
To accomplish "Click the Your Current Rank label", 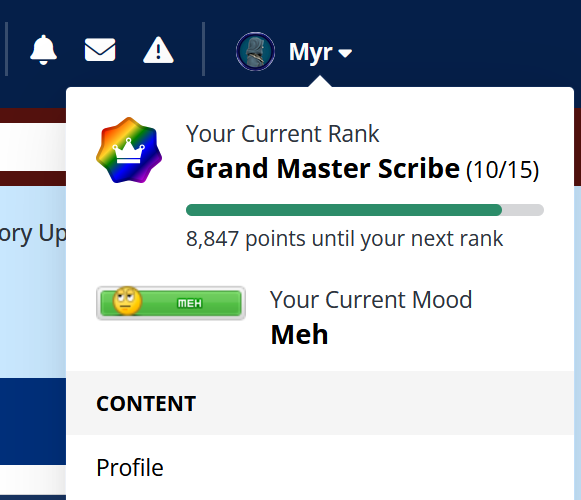I will [283, 134].
